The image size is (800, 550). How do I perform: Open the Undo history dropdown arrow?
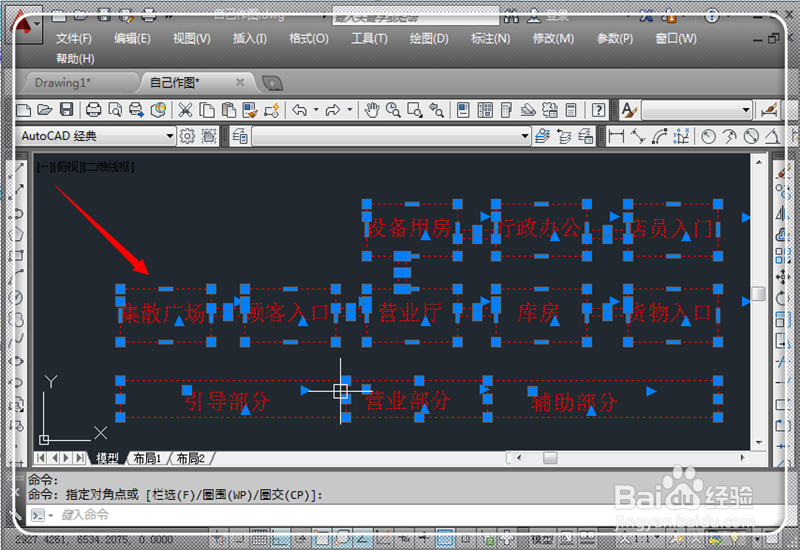pyautogui.click(x=316, y=110)
